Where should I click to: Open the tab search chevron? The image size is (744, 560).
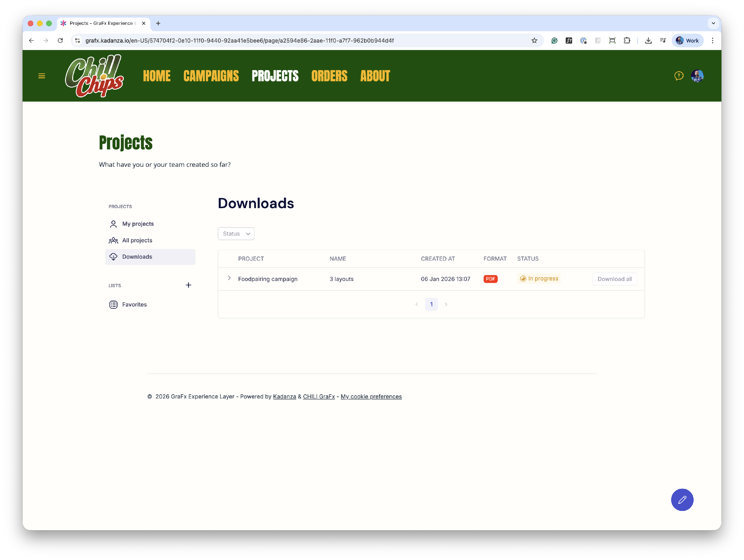click(x=713, y=23)
